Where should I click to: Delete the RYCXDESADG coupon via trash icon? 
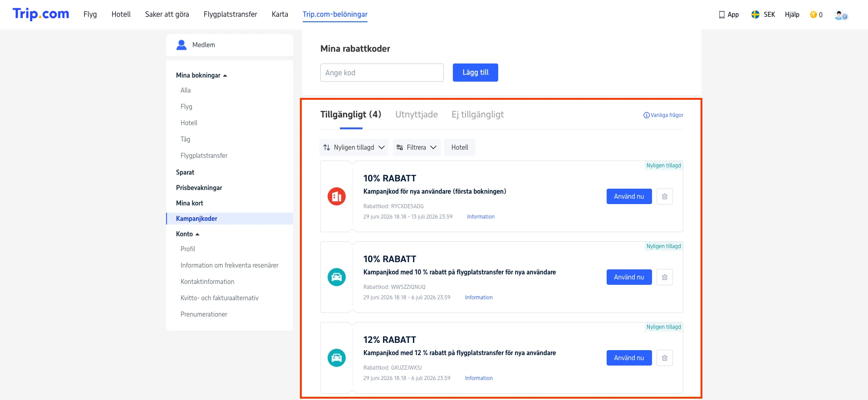click(665, 196)
